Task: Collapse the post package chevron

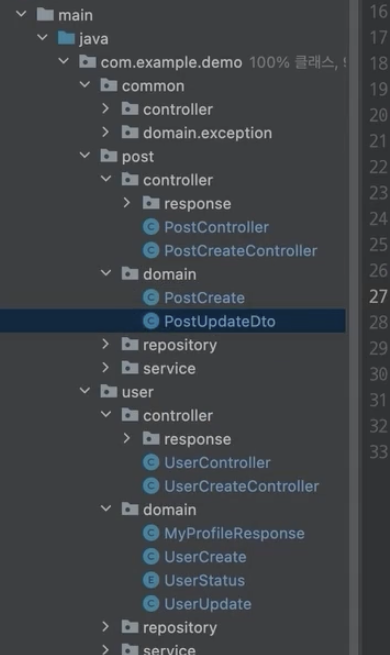Action: pyautogui.click(x=85, y=156)
